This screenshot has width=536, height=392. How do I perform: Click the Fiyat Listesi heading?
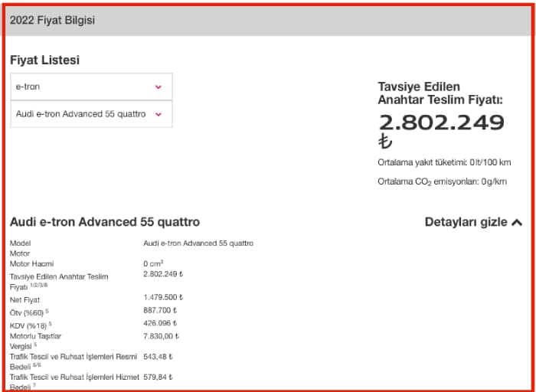(44, 60)
